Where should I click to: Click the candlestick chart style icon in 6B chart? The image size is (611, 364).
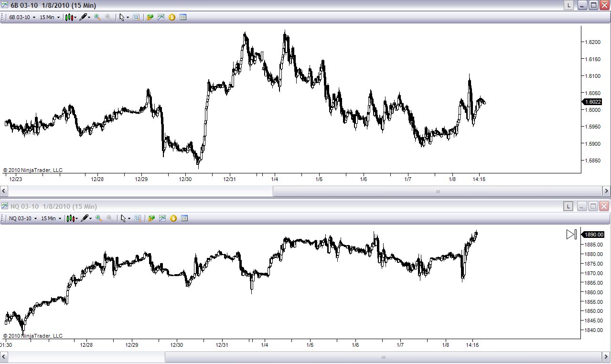click(69, 17)
